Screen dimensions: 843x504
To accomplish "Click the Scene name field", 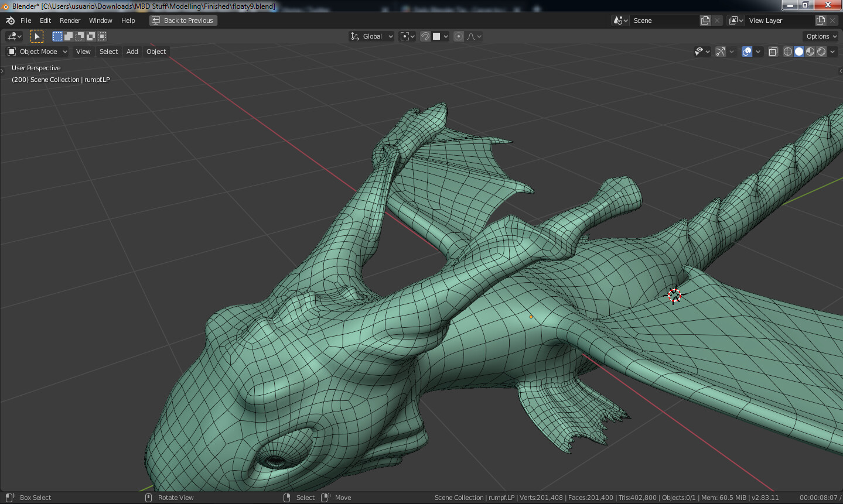I will (664, 20).
